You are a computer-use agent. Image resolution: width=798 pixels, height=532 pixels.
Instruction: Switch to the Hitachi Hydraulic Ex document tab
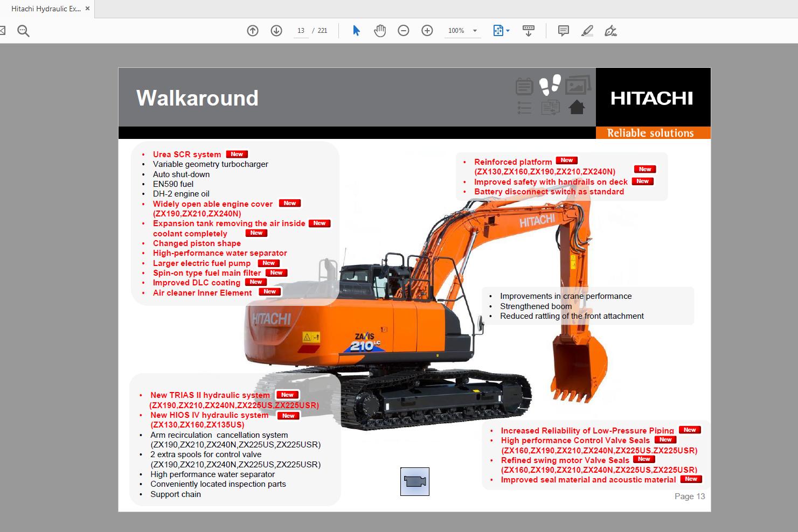coord(46,8)
